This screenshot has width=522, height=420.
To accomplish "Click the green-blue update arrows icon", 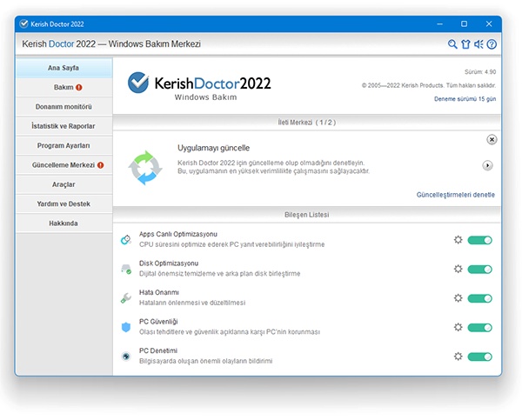I will click(x=145, y=168).
